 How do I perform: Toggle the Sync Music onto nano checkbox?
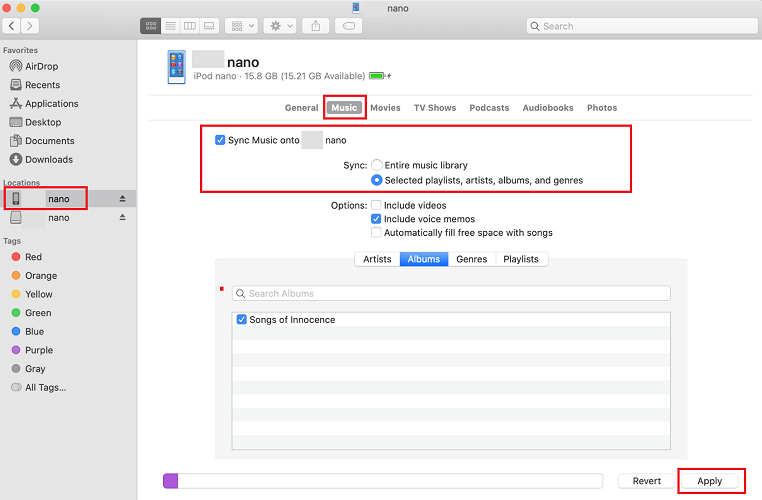click(x=220, y=140)
